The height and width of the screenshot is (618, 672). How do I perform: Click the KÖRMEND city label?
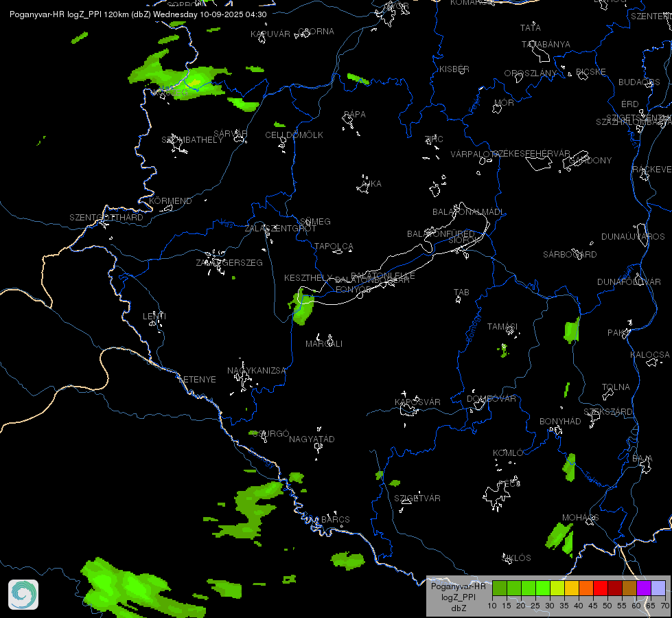point(170,201)
